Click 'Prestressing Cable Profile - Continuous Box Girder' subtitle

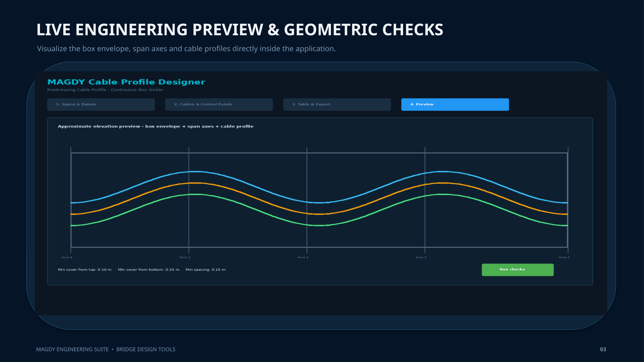click(x=105, y=90)
